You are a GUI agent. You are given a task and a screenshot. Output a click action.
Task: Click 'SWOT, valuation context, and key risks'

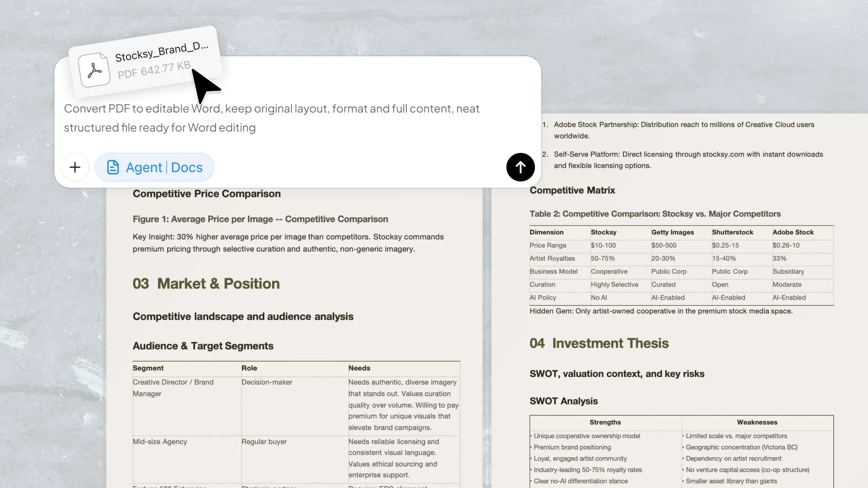617,373
